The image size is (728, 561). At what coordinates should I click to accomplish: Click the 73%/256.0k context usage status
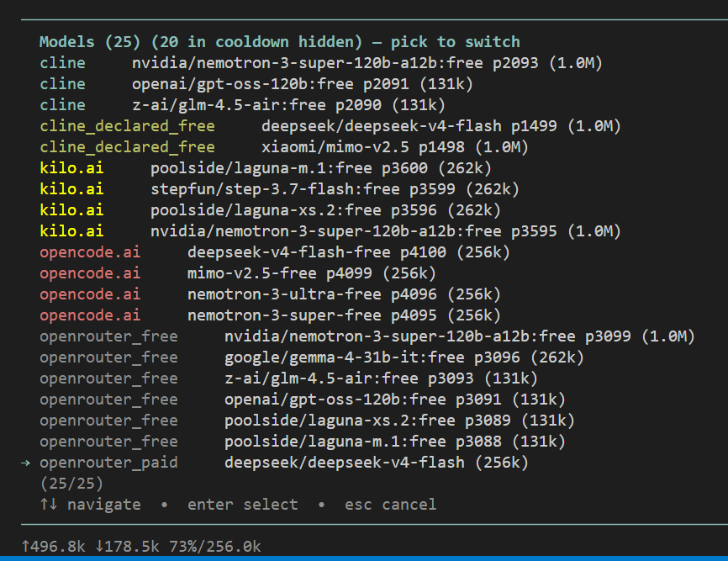pos(215,547)
